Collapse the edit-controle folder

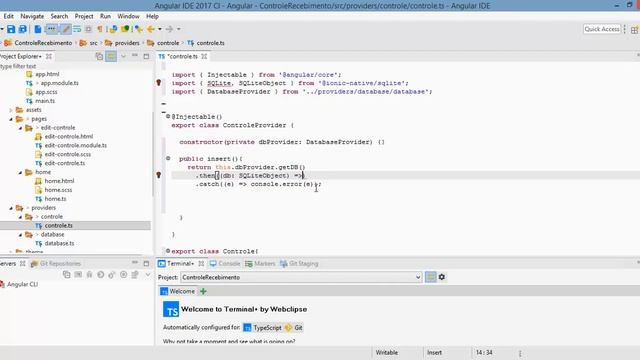20,128
